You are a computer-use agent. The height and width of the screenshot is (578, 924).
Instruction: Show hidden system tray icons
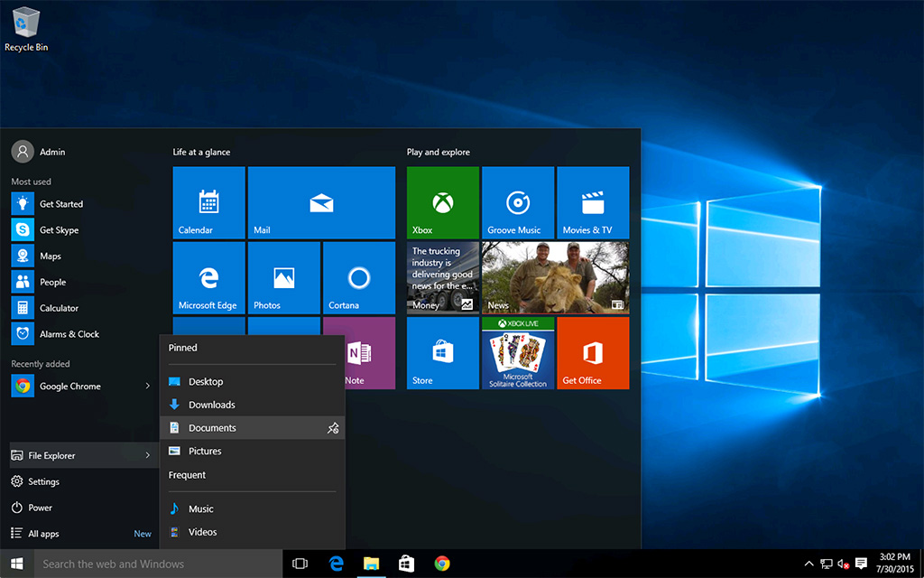(x=809, y=564)
